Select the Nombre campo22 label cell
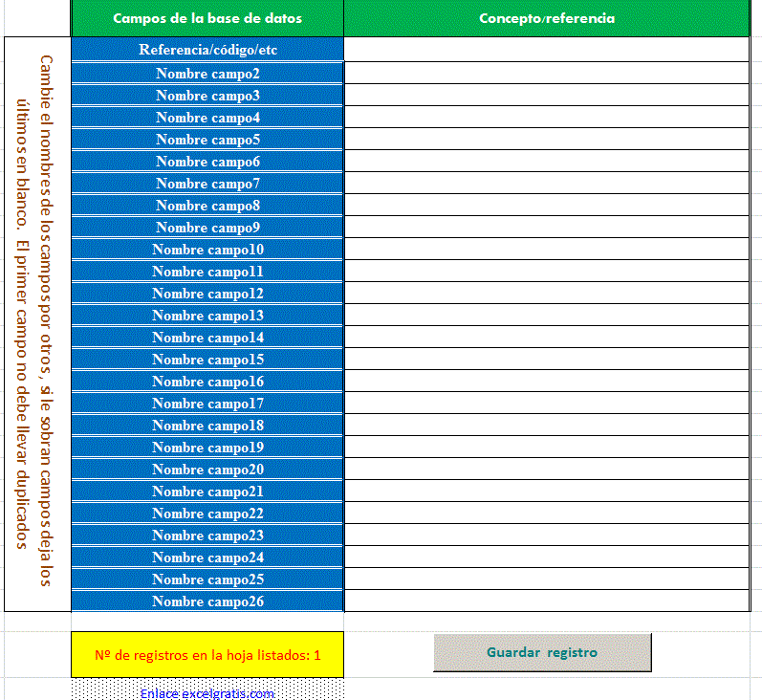Image resolution: width=762 pixels, height=700 pixels. [x=207, y=513]
